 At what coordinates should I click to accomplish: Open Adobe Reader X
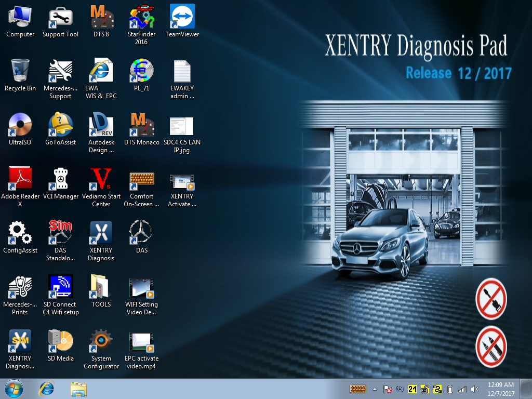click(20, 187)
